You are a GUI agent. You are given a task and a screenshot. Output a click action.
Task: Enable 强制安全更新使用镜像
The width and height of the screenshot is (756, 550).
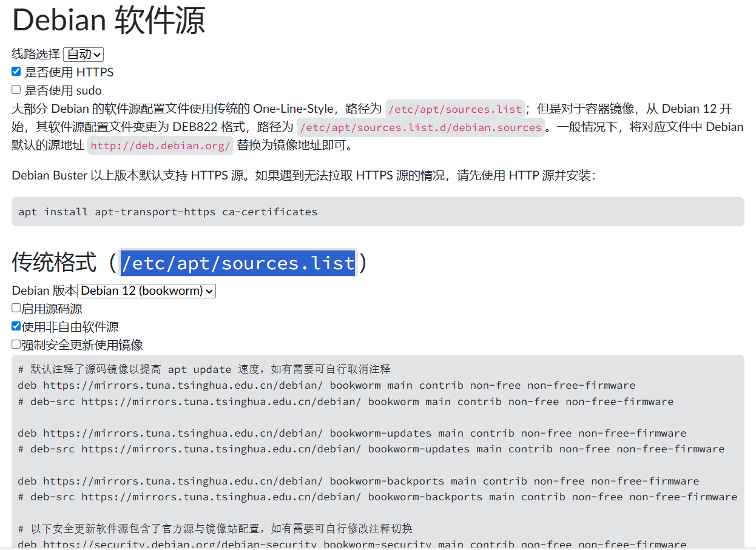click(15, 344)
